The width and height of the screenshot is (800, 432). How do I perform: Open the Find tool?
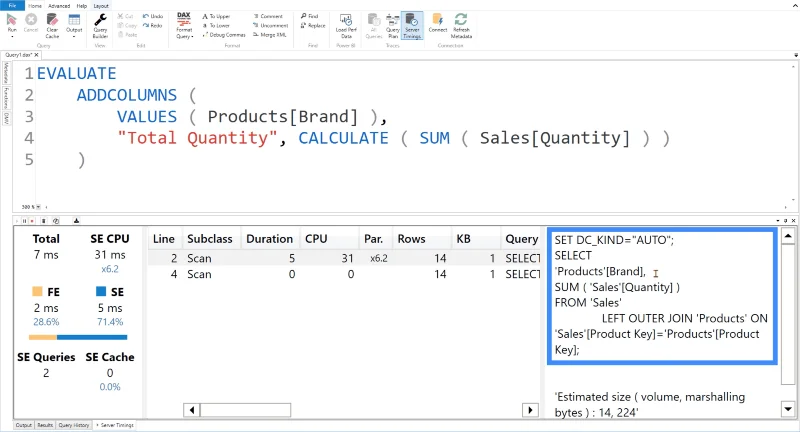pyautogui.click(x=310, y=16)
